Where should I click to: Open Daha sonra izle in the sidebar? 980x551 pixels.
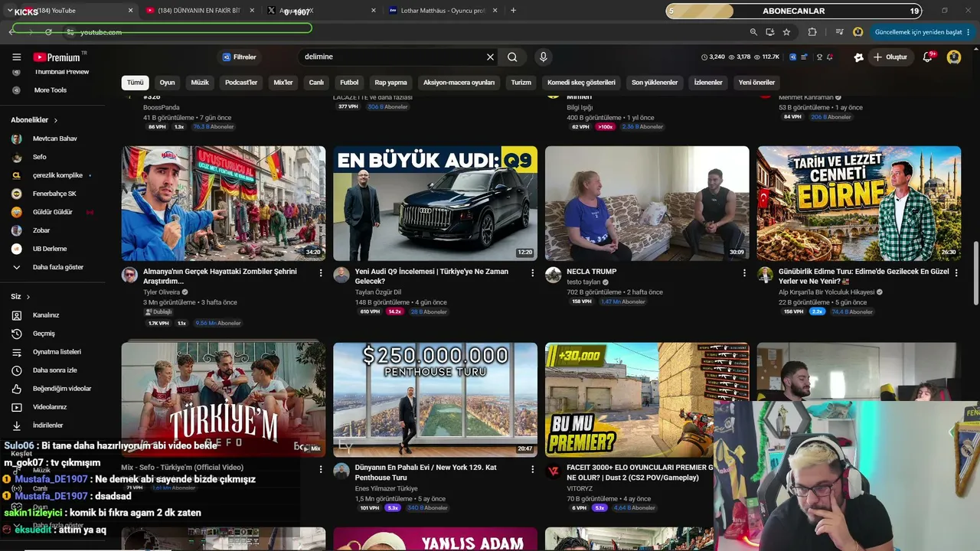[x=54, y=370]
